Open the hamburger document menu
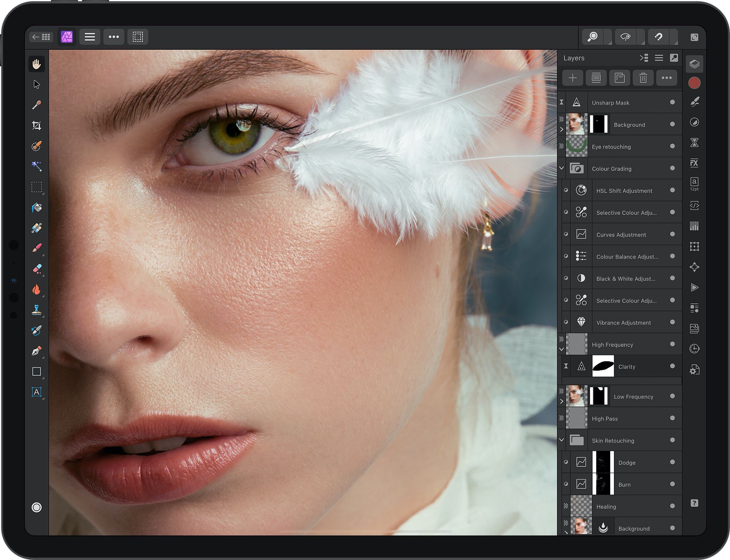Screen dimensions: 730x560 coord(90,37)
